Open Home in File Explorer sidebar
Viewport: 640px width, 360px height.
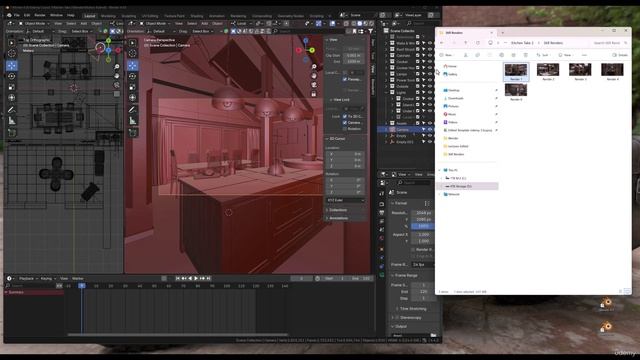point(450,66)
